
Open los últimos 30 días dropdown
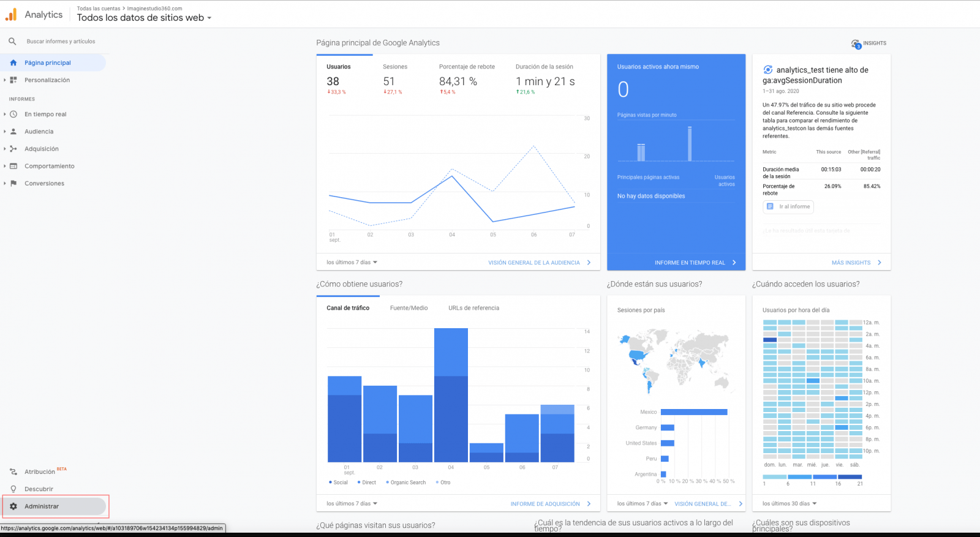[790, 504]
